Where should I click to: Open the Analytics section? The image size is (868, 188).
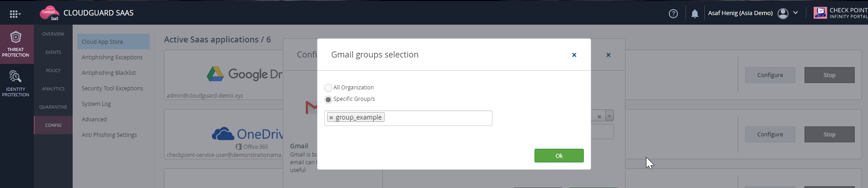pyautogui.click(x=53, y=89)
